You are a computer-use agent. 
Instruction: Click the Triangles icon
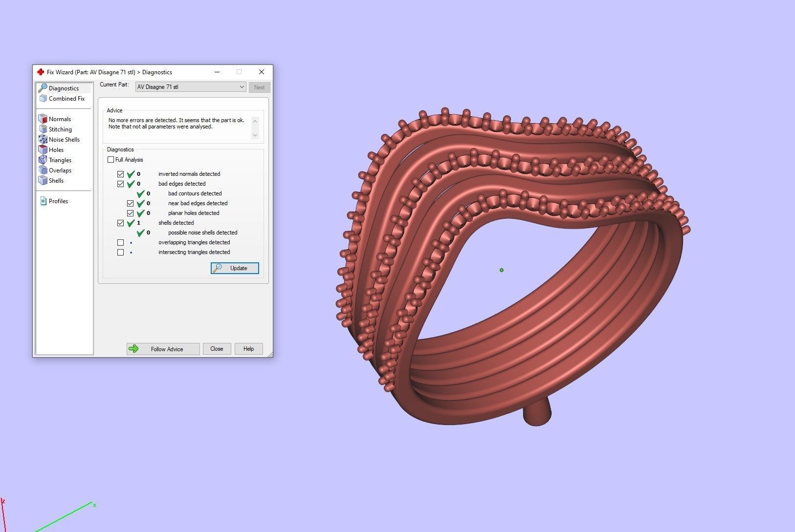point(43,160)
